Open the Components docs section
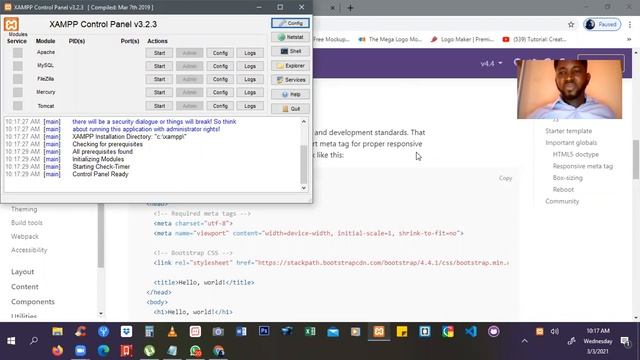This screenshot has height=360, width=640. tap(33, 302)
